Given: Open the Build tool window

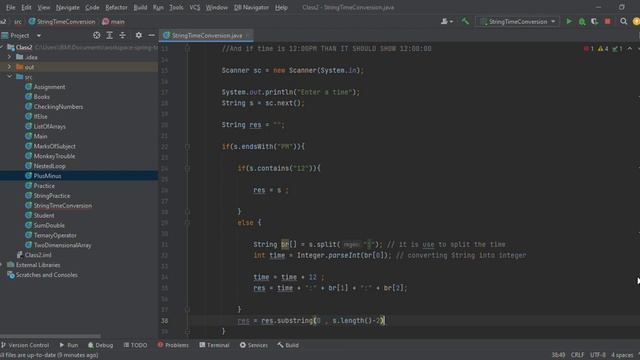Looking at the screenshot, I should [x=288, y=345].
